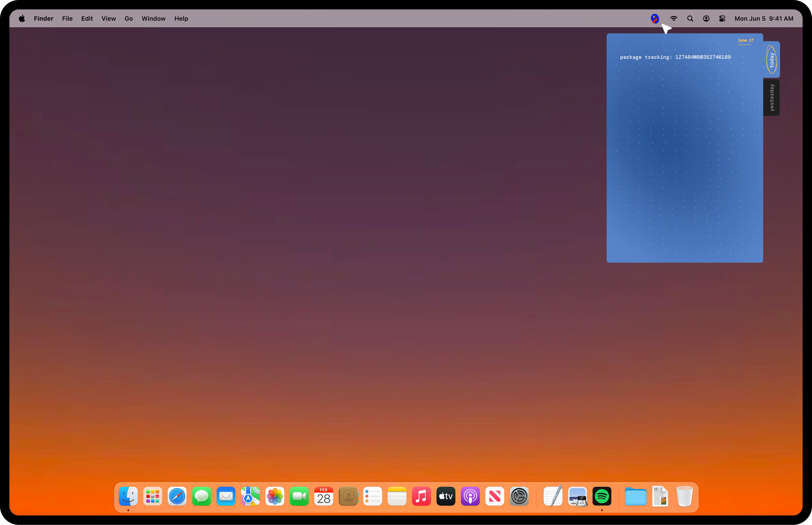Open Control Center from the menu bar
812x525 pixels.
click(722, 18)
